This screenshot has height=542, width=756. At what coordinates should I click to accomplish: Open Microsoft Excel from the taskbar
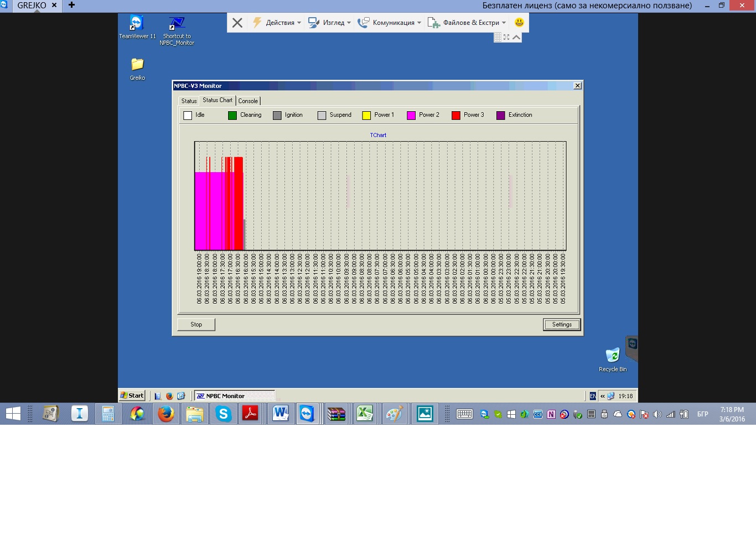pyautogui.click(x=365, y=414)
